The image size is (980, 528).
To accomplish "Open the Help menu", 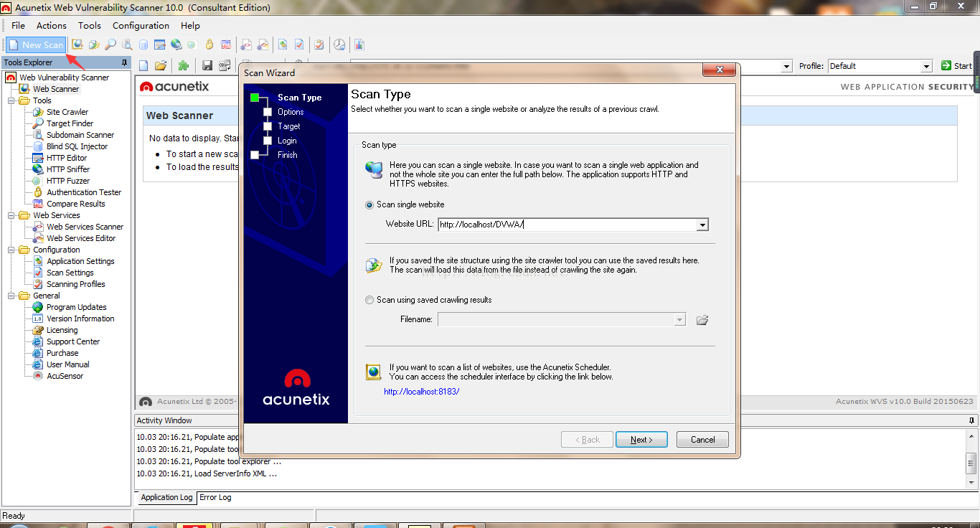I will pos(190,26).
